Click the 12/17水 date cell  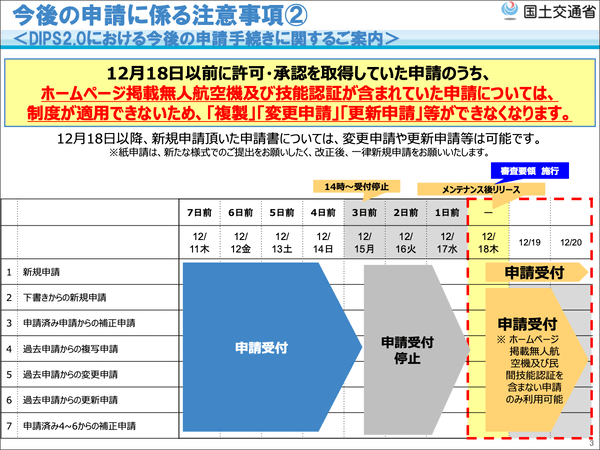click(447, 243)
